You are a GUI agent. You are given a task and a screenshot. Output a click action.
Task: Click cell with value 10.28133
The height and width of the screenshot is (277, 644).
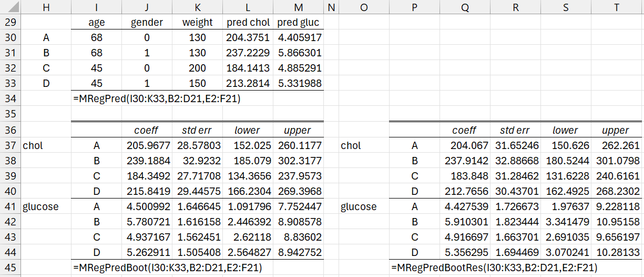coord(616,252)
